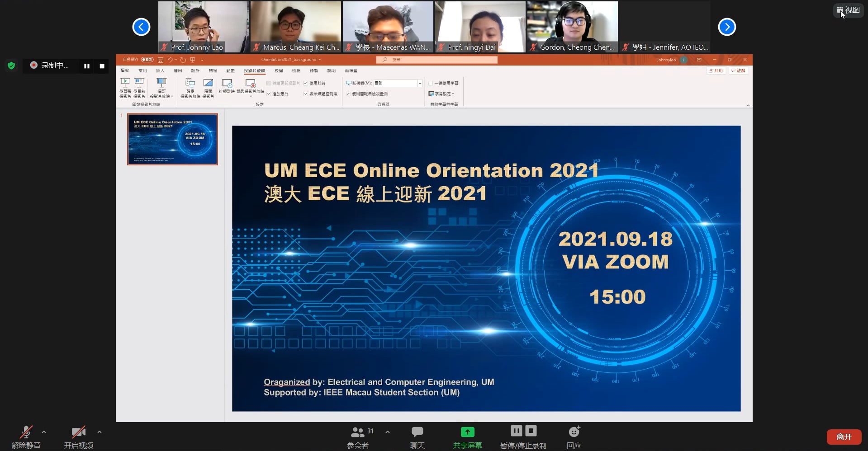Pause recording in bottom Zoom toolbar
868x451 pixels.
(516, 431)
